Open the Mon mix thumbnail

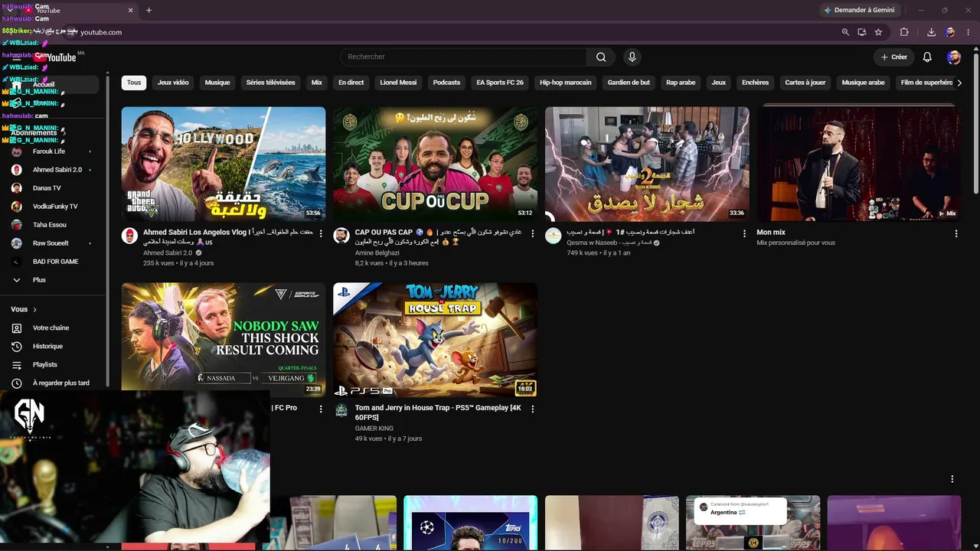(x=858, y=164)
